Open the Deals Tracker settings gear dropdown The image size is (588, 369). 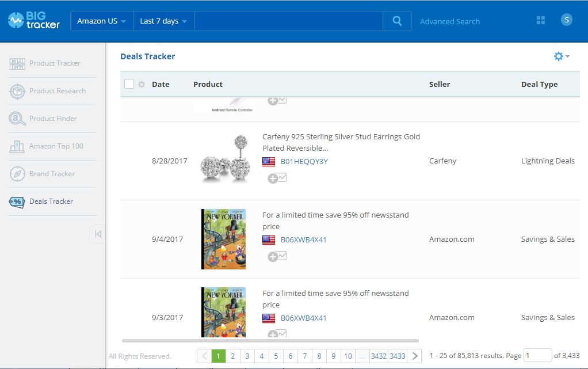pyautogui.click(x=562, y=56)
